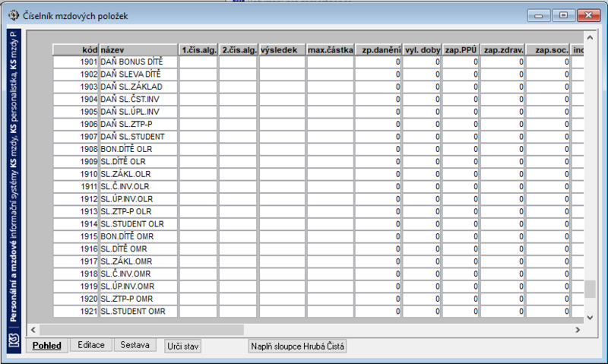Open the Sestava tab
Image resolution: width=608 pixels, height=364 pixels.
coord(135,344)
